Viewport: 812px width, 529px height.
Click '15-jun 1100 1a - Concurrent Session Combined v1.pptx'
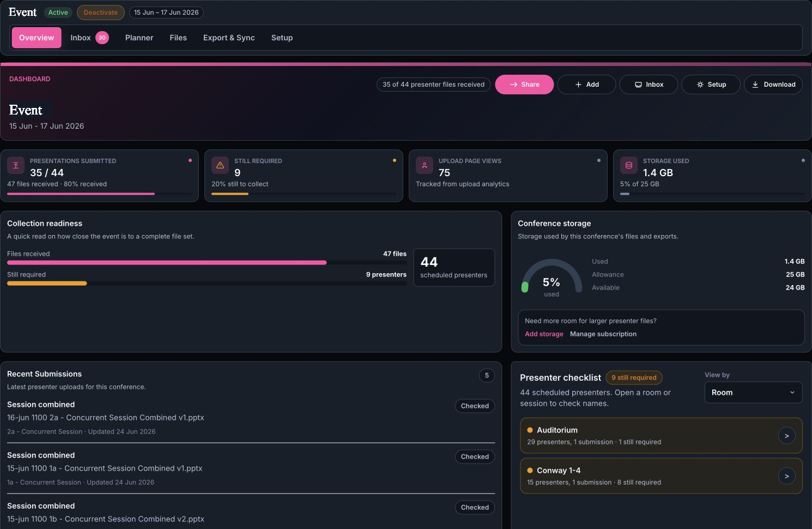(105, 468)
